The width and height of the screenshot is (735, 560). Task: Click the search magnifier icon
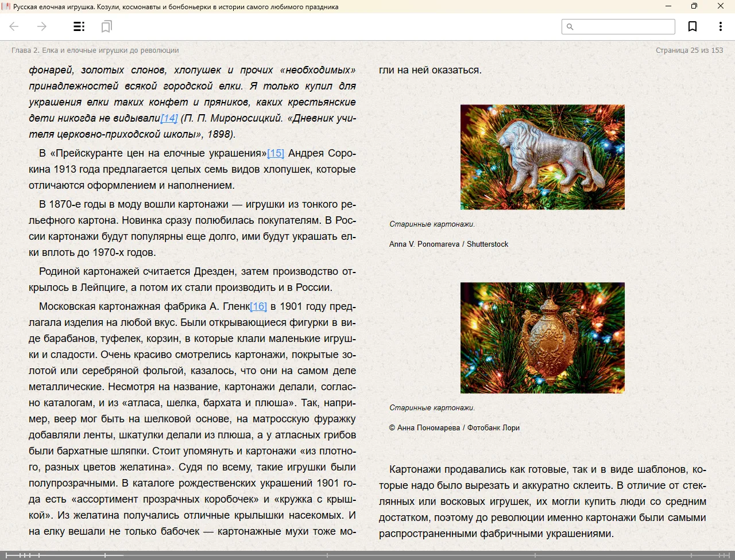pos(570,27)
